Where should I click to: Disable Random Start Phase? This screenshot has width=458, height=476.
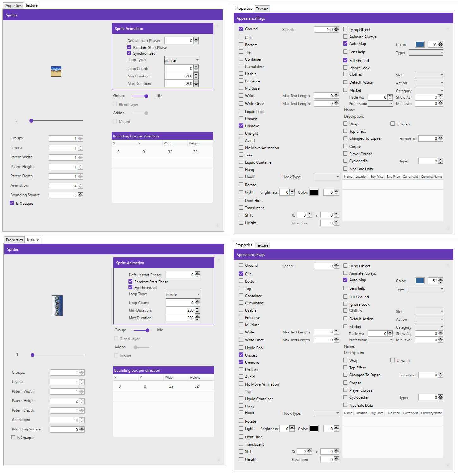(129, 47)
